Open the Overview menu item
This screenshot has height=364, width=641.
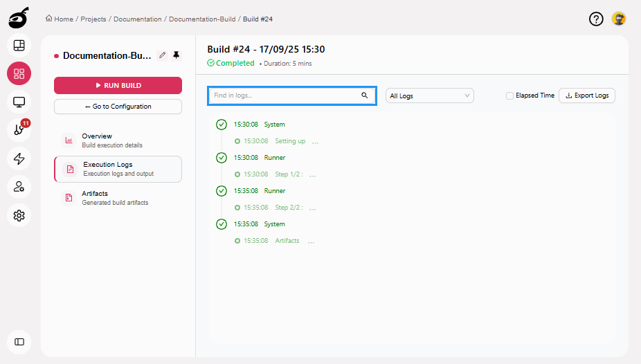pyautogui.click(x=118, y=140)
